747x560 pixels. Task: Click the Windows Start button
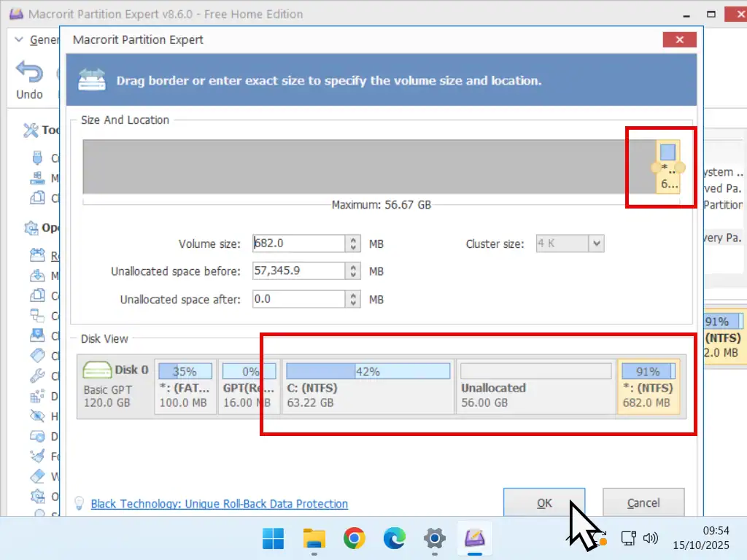274,539
